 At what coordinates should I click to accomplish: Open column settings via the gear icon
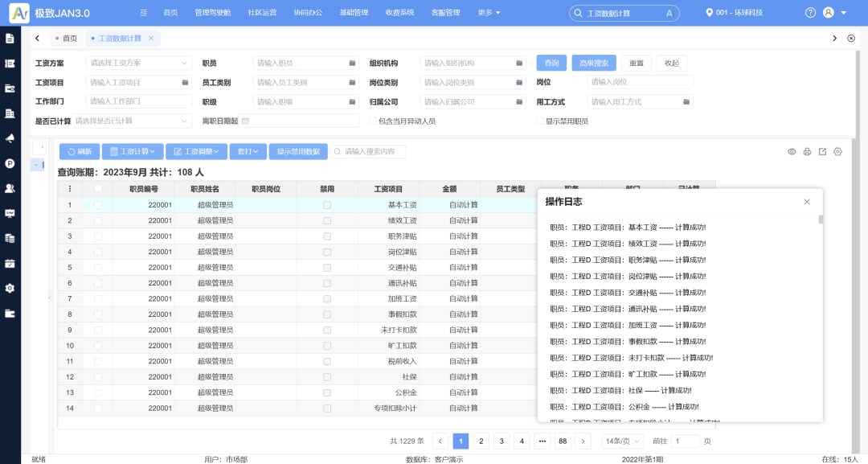[837, 151]
